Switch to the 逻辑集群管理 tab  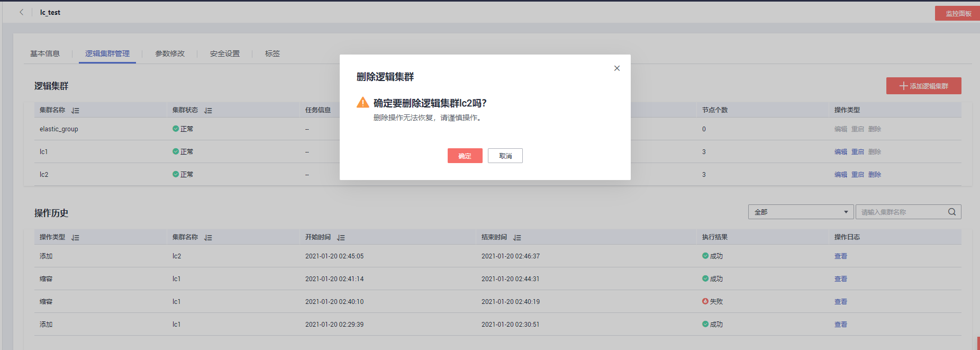(x=107, y=53)
